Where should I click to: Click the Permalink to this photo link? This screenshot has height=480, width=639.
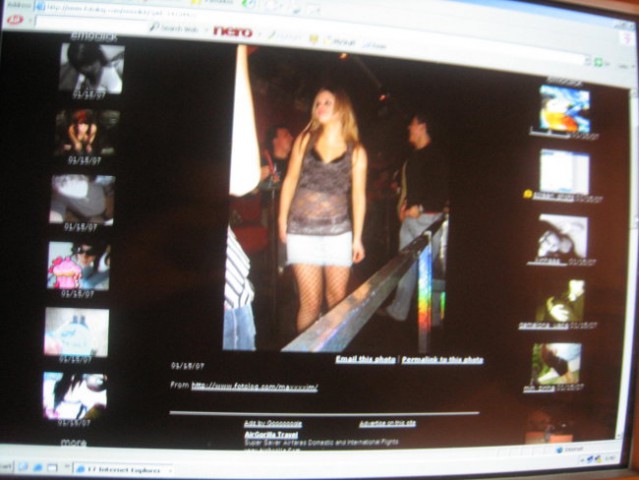[x=443, y=360]
